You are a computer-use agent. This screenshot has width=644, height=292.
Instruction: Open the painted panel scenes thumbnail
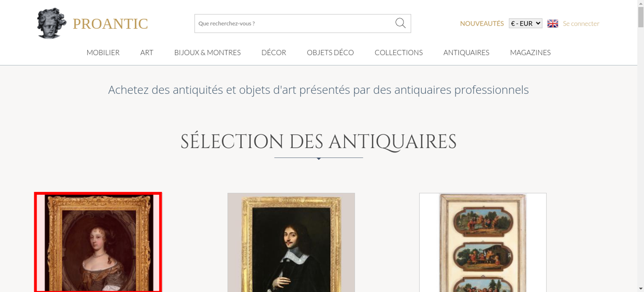[x=483, y=242]
